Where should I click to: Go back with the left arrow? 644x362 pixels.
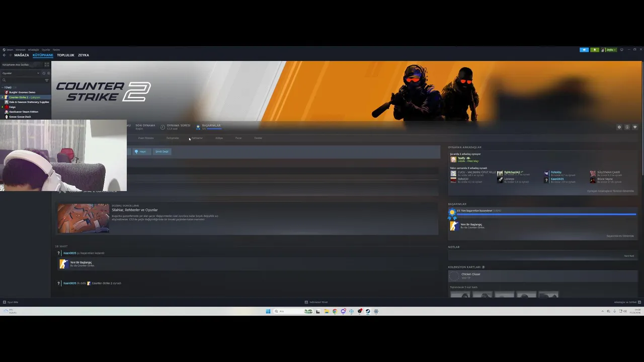click(4, 55)
